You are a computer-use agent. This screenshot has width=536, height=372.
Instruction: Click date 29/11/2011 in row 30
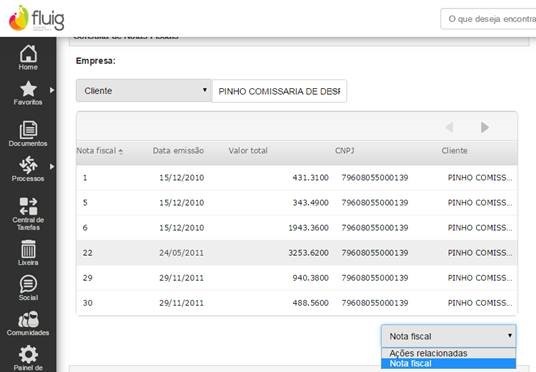182,303
